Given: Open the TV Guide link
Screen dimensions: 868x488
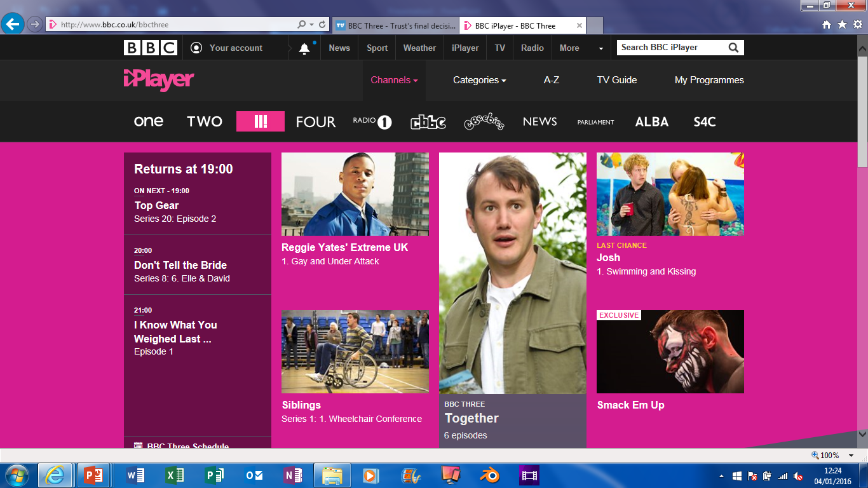Looking at the screenshot, I should pyautogui.click(x=617, y=80).
